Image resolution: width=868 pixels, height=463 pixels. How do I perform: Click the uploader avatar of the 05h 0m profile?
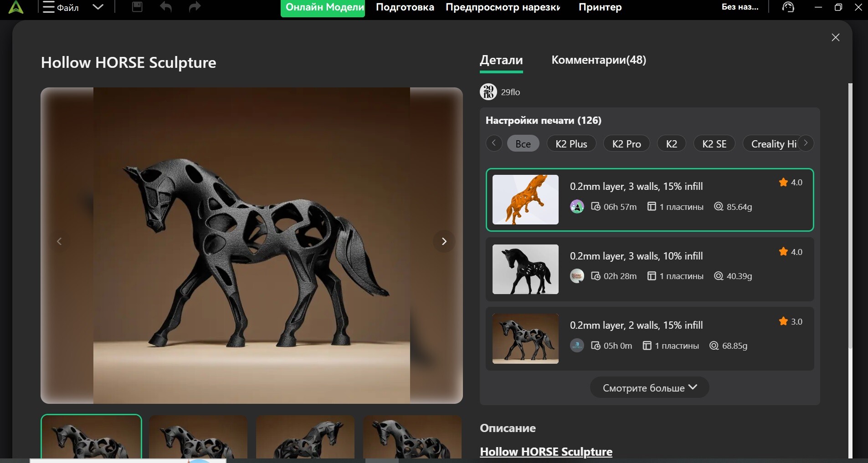click(577, 346)
